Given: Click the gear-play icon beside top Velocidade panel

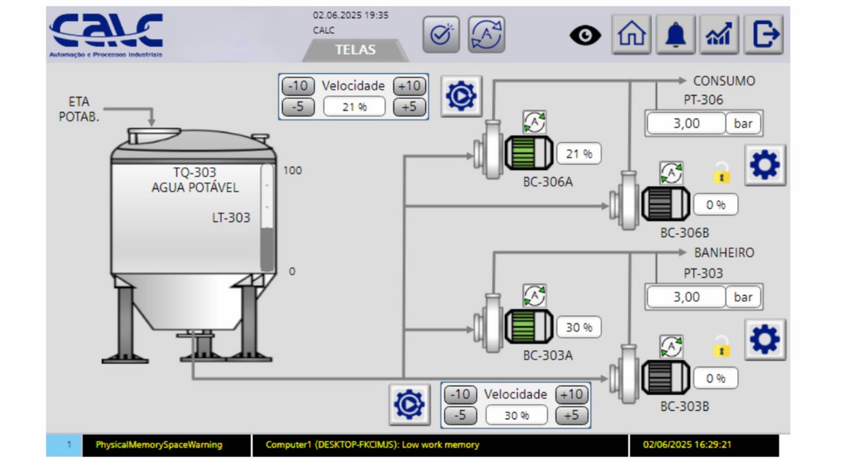Looking at the screenshot, I should pyautogui.click(x=461, y=96).
